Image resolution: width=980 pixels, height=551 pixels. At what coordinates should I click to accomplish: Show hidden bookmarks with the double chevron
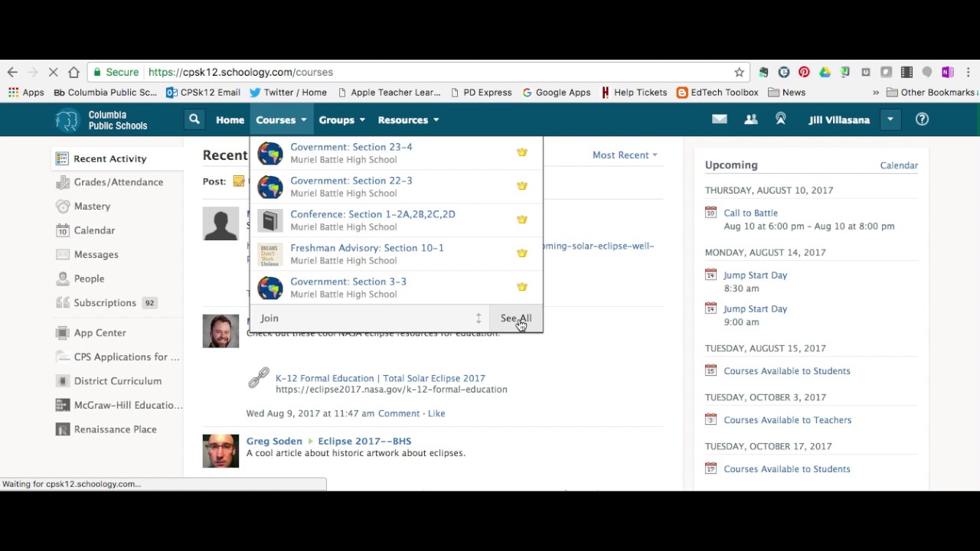(876, 93)
